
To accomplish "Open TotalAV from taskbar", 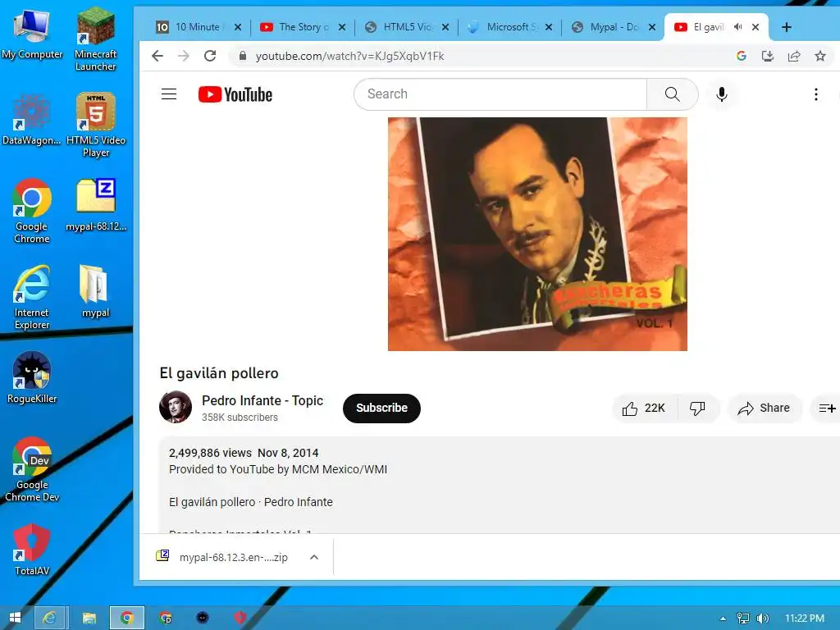I will [x=240, y=619].
